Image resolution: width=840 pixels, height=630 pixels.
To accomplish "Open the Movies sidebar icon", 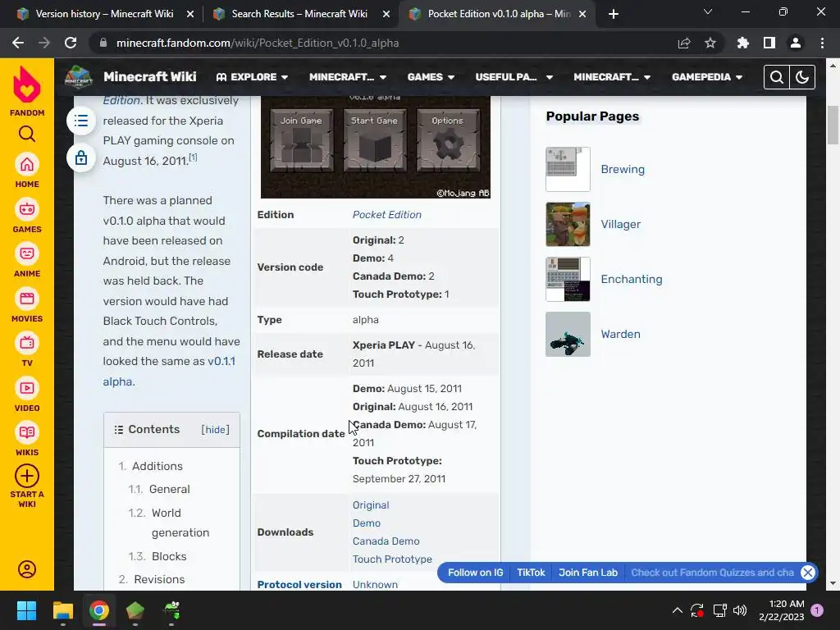I will [x=27, y=299].
